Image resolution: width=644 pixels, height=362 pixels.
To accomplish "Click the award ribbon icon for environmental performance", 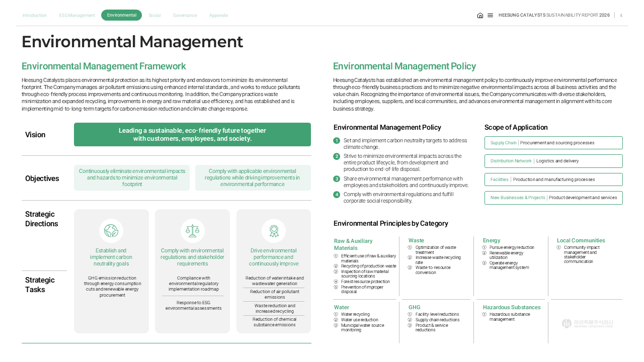I will point(274,231).
